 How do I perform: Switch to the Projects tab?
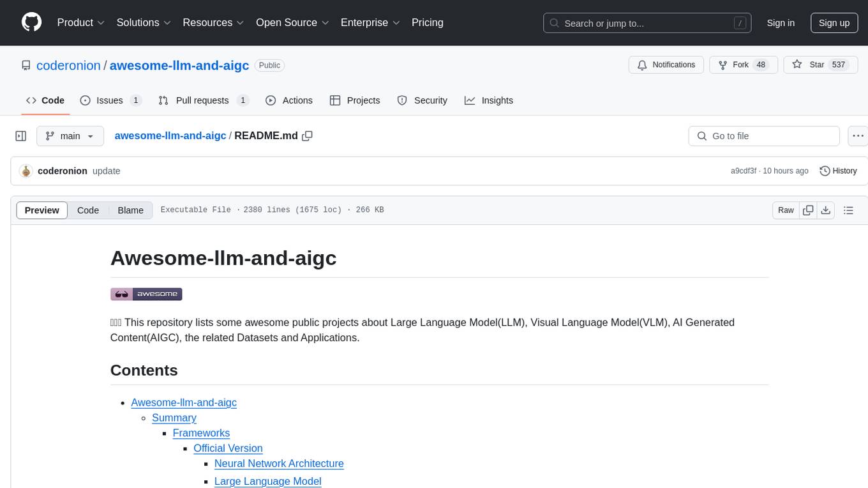[x=355, y=100]
